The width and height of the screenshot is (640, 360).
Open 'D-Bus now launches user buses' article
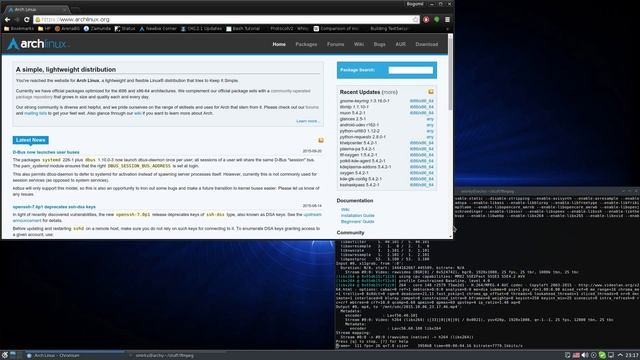click(46, 152)
